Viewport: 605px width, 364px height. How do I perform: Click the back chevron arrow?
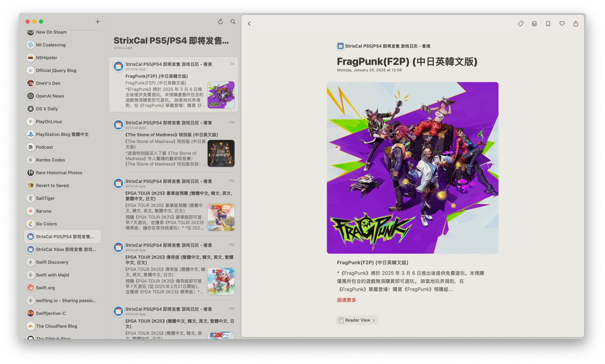249,24
